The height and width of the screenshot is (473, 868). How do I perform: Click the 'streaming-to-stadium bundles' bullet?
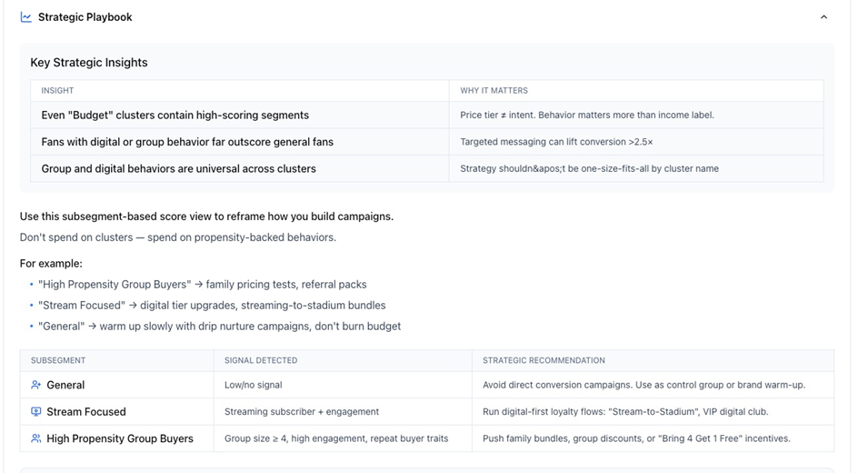[212, 306]
